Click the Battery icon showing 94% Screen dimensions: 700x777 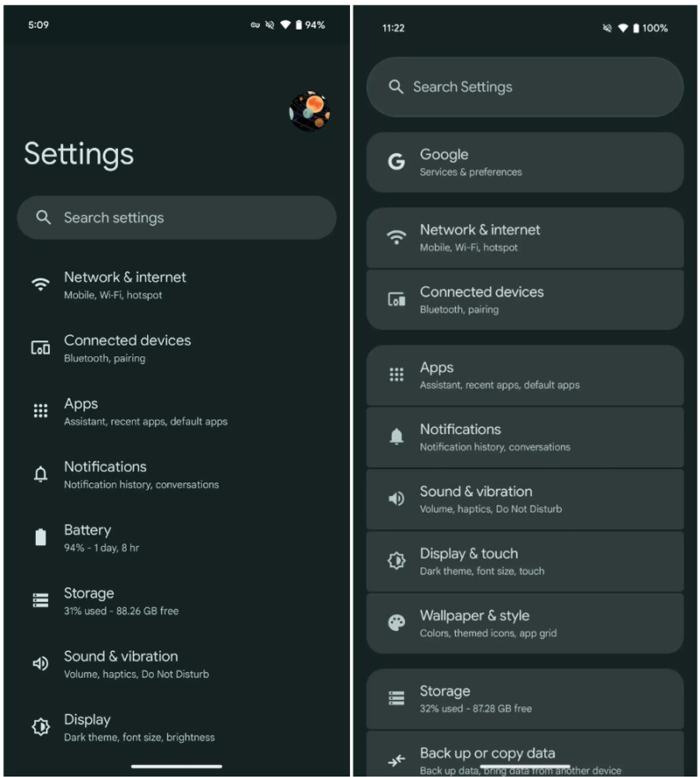tap(40, 537)
